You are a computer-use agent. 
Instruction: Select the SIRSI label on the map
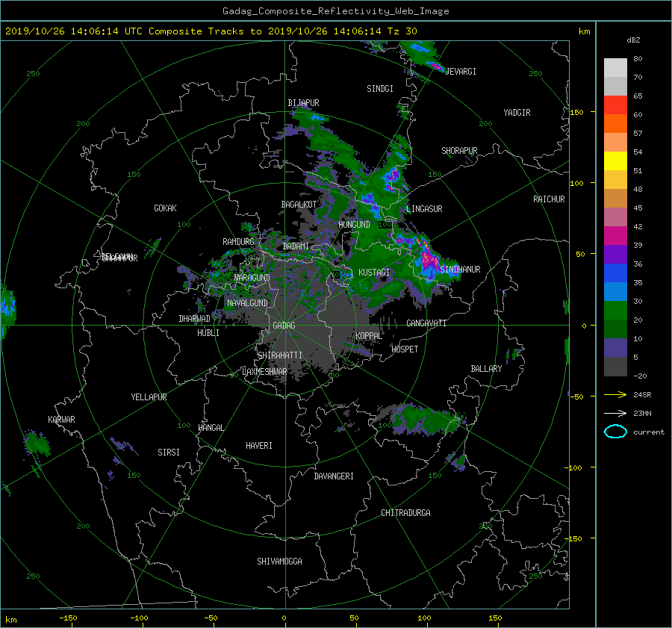click(169, 453)
